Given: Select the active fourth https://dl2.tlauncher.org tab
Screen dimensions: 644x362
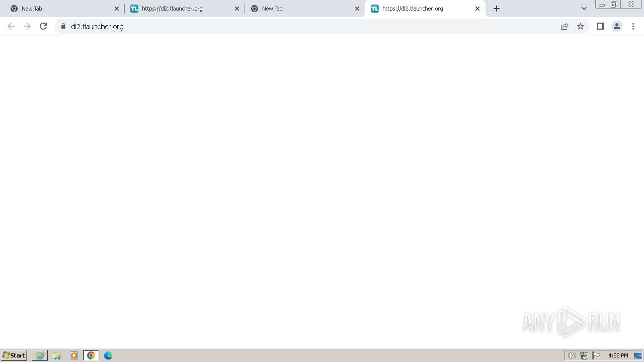Looking at the screenshot, I should pos(425,9).
